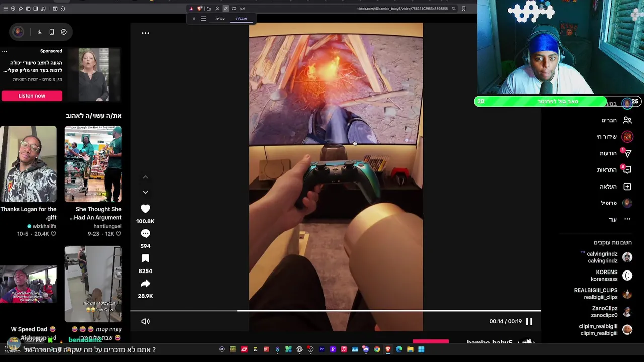Click the Listen now button
The image size is (644, 362).
pyautogui.click(x=32, y=96)
